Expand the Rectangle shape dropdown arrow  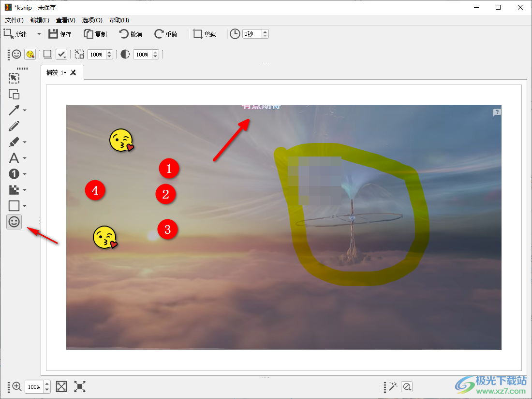pos(25,206)
